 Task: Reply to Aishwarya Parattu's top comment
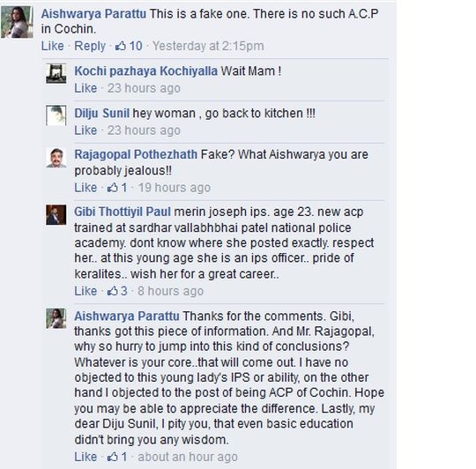90,46
